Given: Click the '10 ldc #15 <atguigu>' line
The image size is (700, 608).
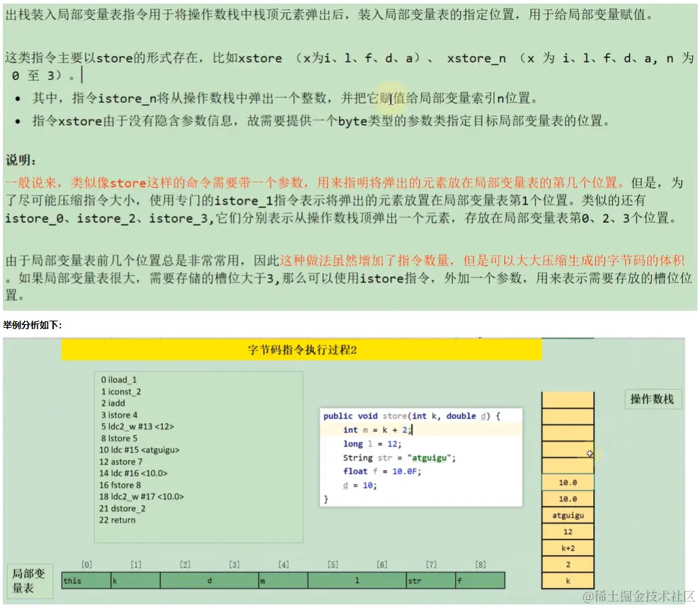Looking at the screenshot, I should (x=139, y=450).
